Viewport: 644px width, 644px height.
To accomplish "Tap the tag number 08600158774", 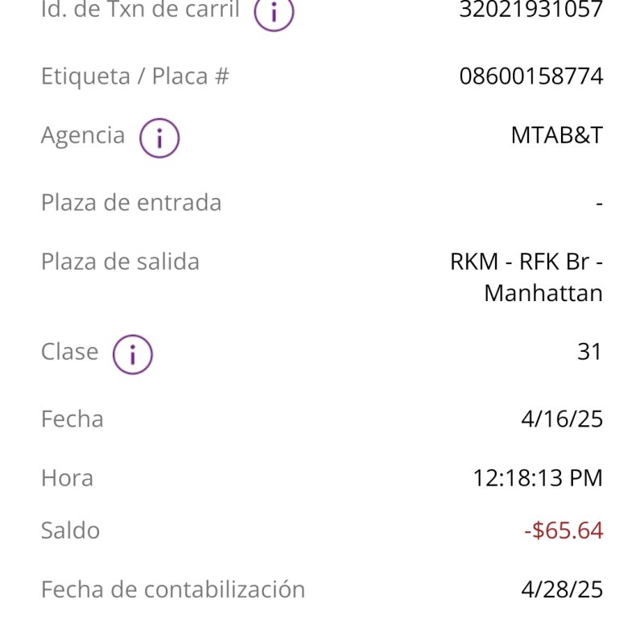I will pos(531,76).
